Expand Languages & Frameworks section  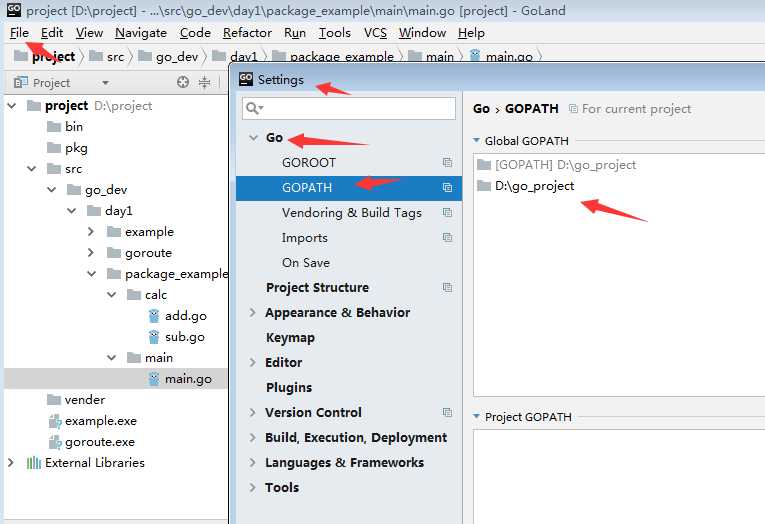coord(253,462)
